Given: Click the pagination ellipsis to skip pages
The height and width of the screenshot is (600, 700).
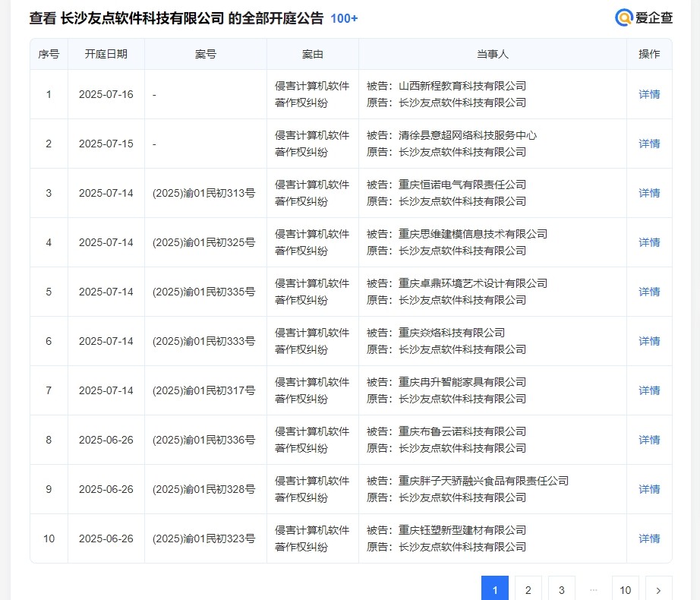Looking at the screenshot, I should 594,590.
